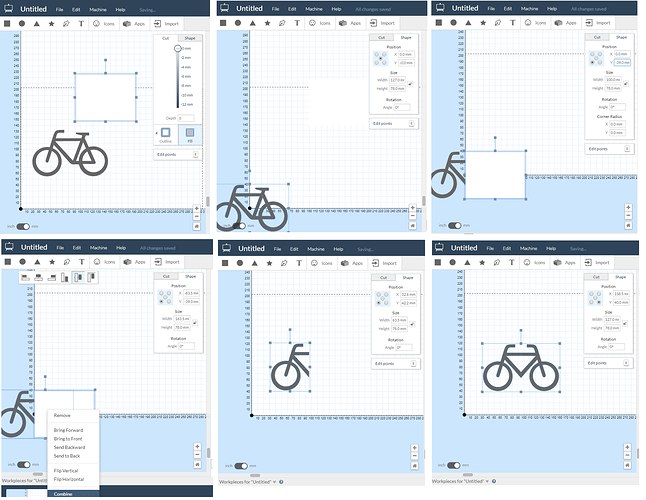Click zoom in plus button in top-left screenshot
This screenshot has width=646, height=500.
[x=197, y=208]
